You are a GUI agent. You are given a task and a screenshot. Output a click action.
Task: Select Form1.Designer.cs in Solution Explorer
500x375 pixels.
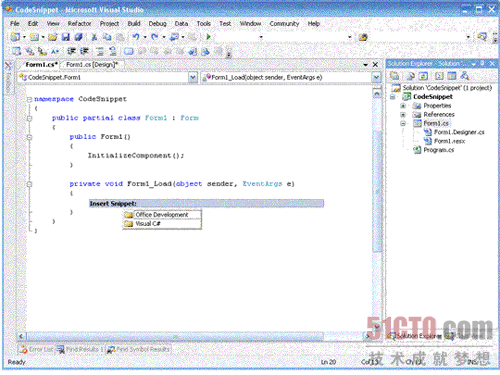coord(459,132)
